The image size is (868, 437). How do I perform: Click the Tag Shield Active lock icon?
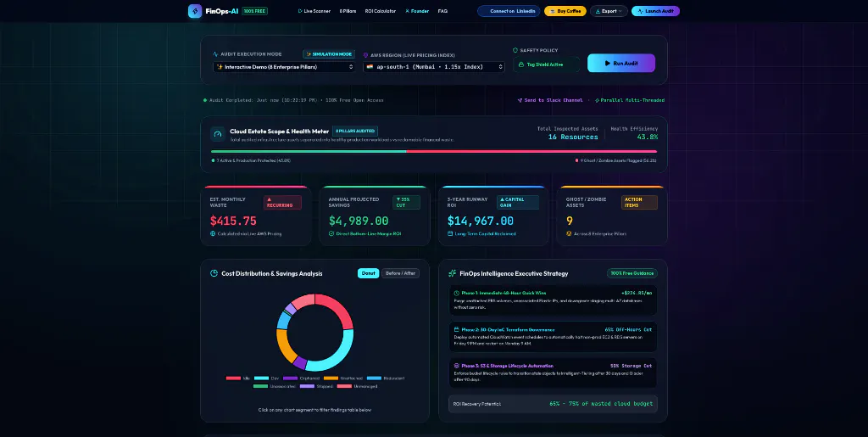521,64
